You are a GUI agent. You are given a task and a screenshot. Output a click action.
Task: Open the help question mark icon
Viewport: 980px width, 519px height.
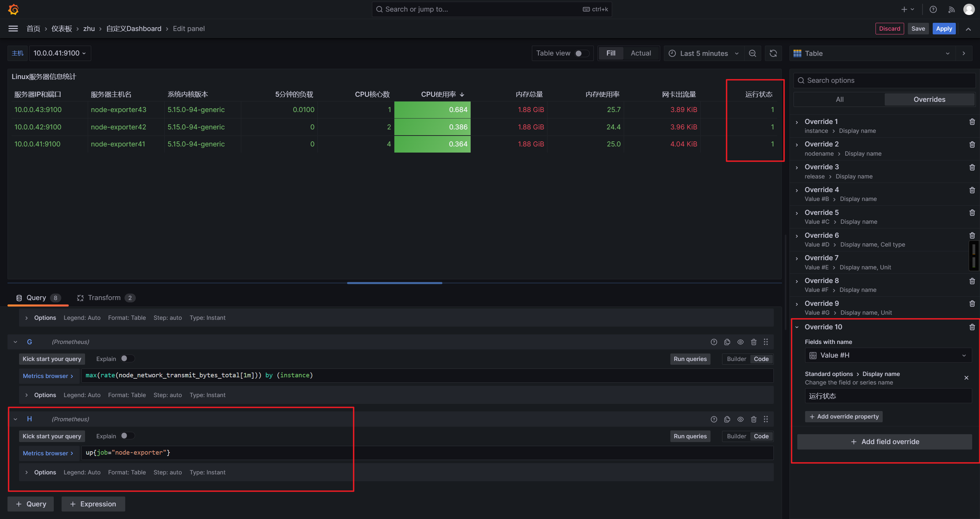tap(933, 9)
